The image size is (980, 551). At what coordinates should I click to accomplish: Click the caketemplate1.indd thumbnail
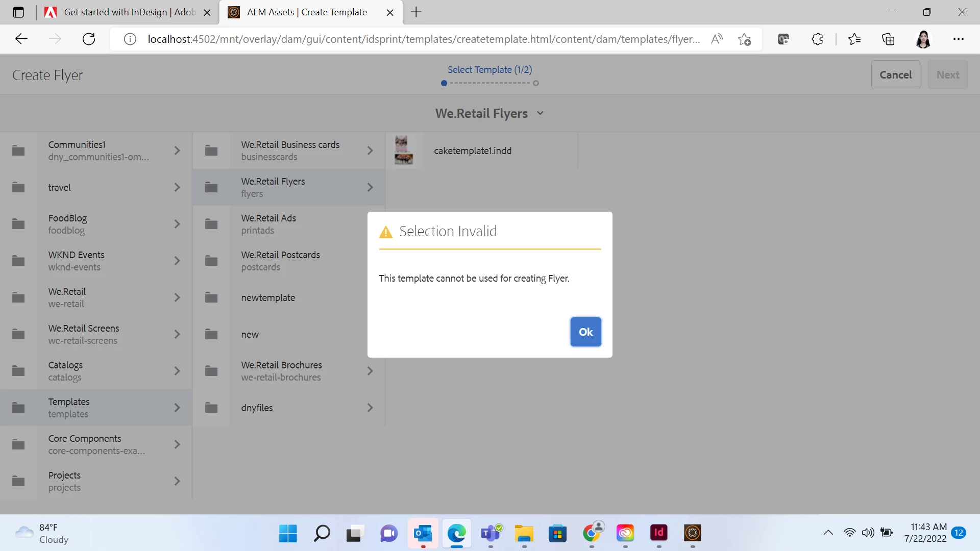coord(404,151)
